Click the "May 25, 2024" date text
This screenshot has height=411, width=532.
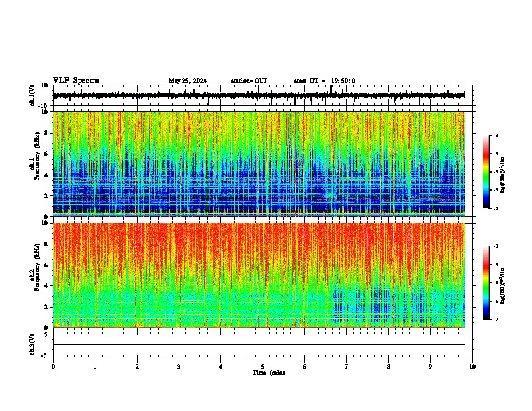click(187, 81)
